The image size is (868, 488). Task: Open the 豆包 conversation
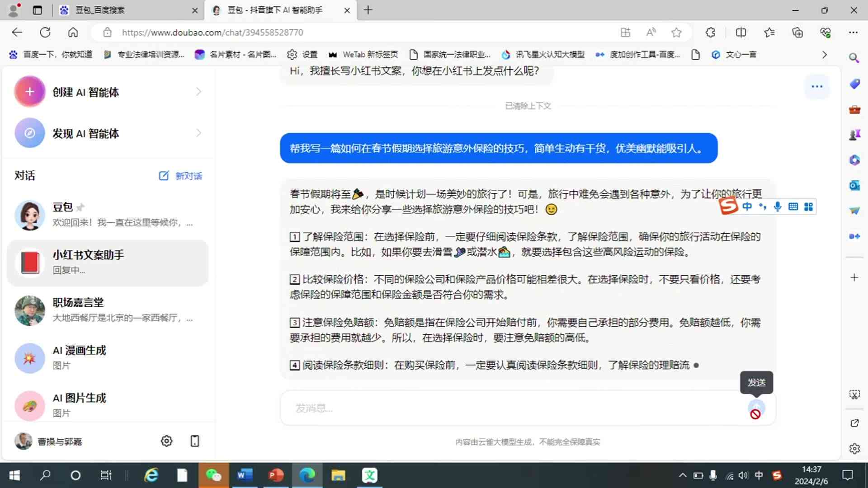coord(108,215)
